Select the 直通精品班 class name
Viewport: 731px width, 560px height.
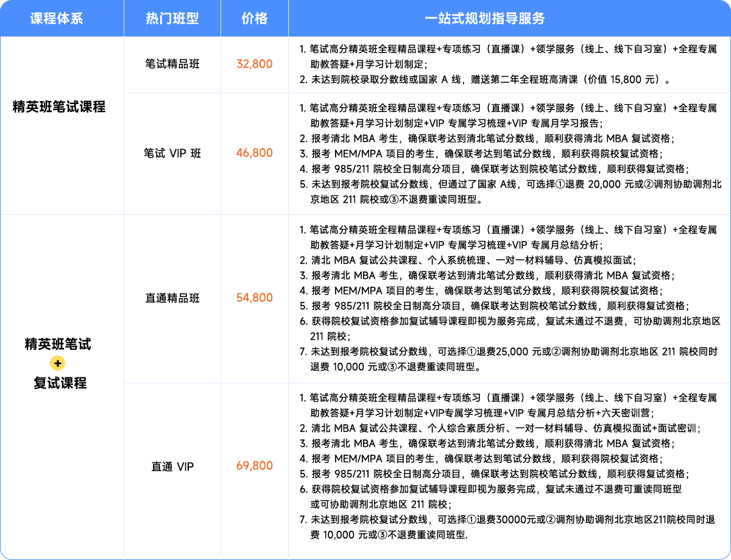(172, 298)
